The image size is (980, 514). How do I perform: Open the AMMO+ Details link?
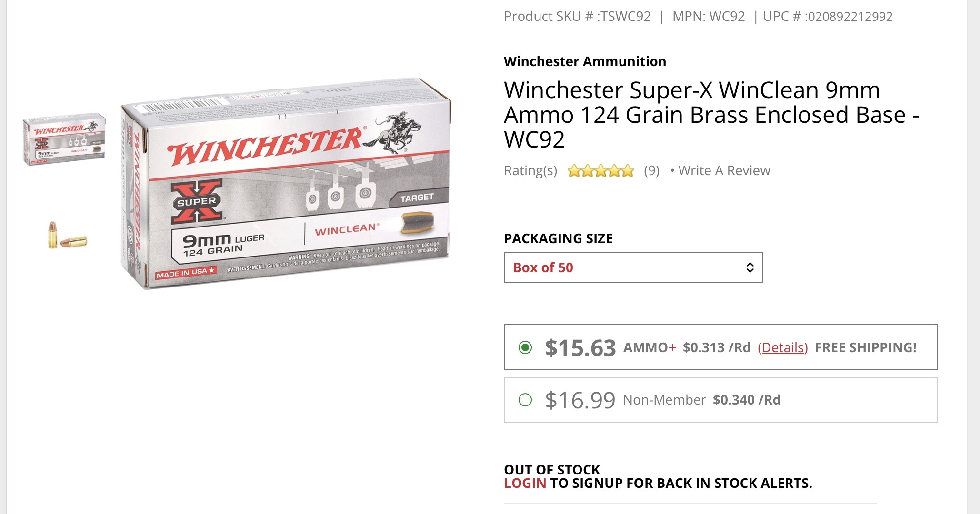(782, 347)
